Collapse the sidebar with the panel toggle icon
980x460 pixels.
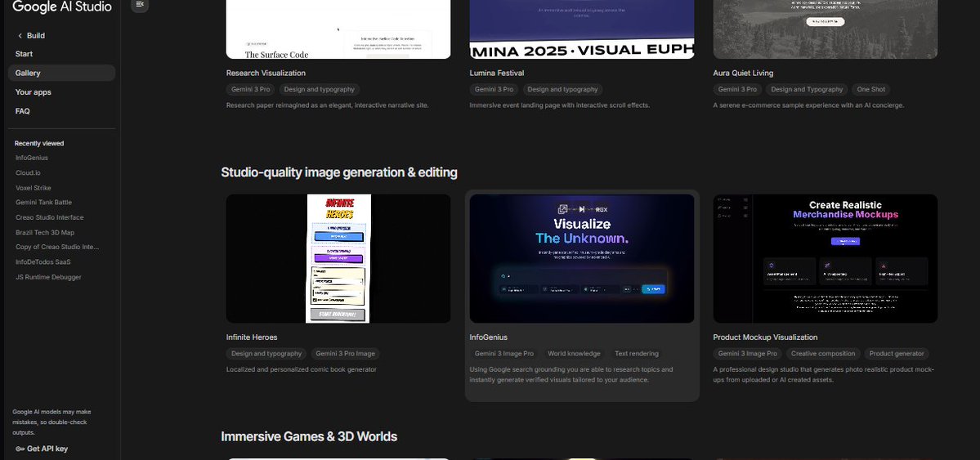tap(140, 4)
